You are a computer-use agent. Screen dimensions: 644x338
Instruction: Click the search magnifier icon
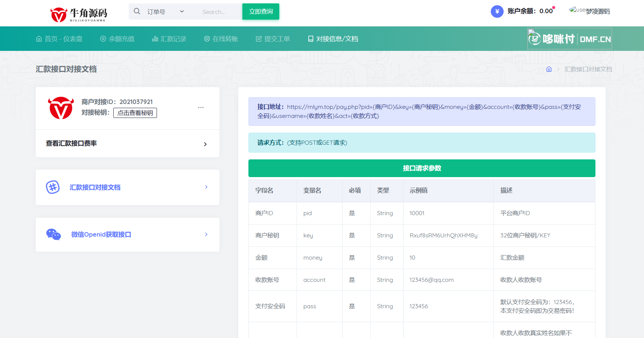137,11
